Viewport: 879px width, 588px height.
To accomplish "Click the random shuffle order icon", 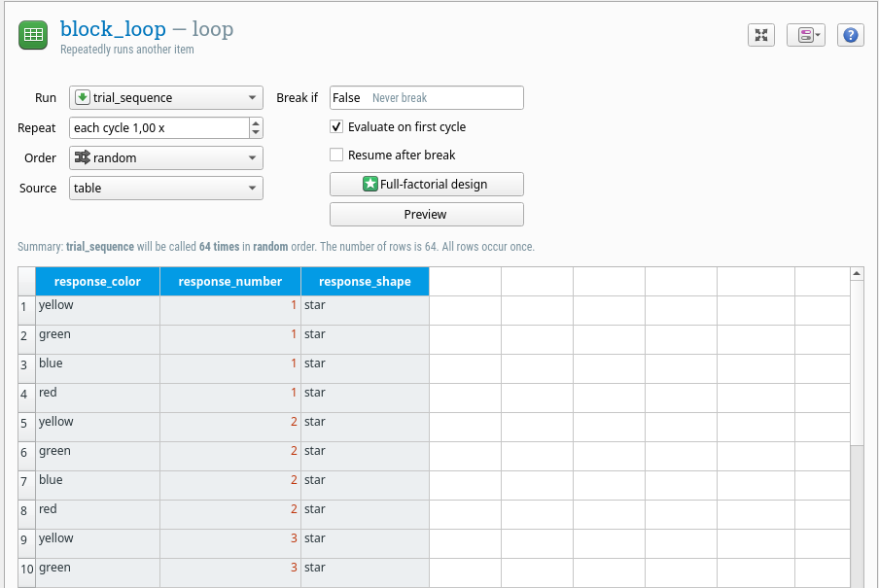I will tap(83, 157).
